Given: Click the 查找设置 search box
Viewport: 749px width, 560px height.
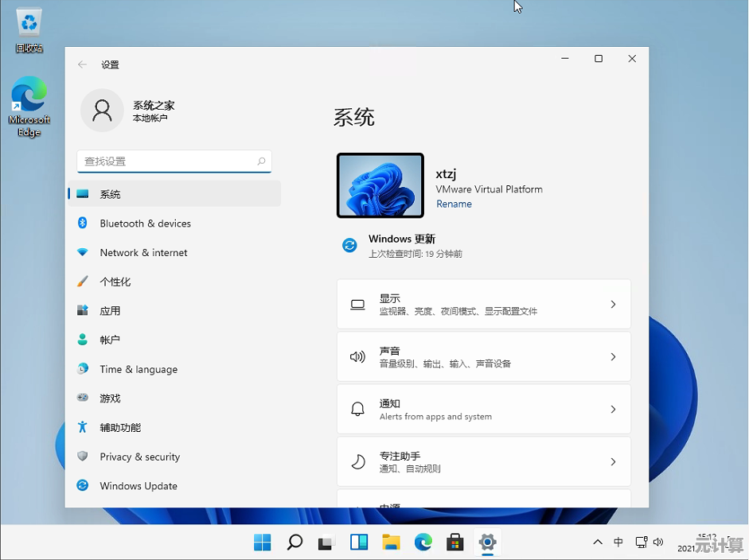Looking at the screenshot, I should (x=174, y=161).
